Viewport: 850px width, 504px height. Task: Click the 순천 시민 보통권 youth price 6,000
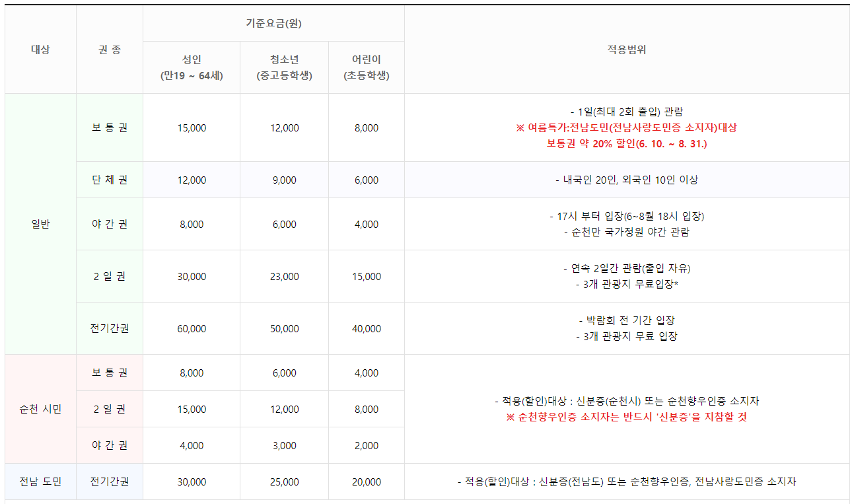coord(284,373)
